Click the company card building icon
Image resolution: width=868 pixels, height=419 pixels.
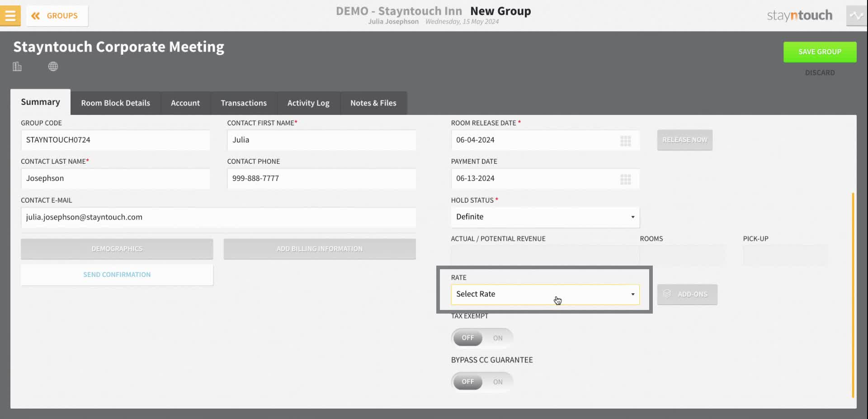[17, 67]
